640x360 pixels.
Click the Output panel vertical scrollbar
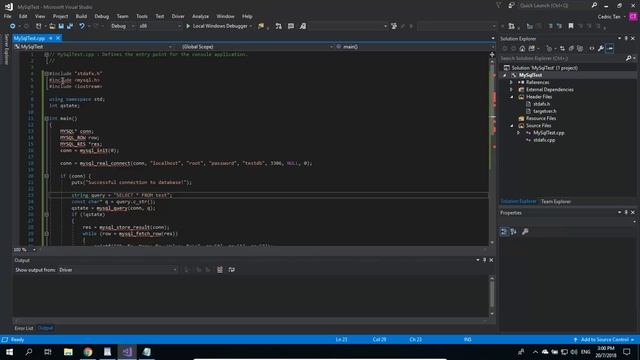pos(492,296)
